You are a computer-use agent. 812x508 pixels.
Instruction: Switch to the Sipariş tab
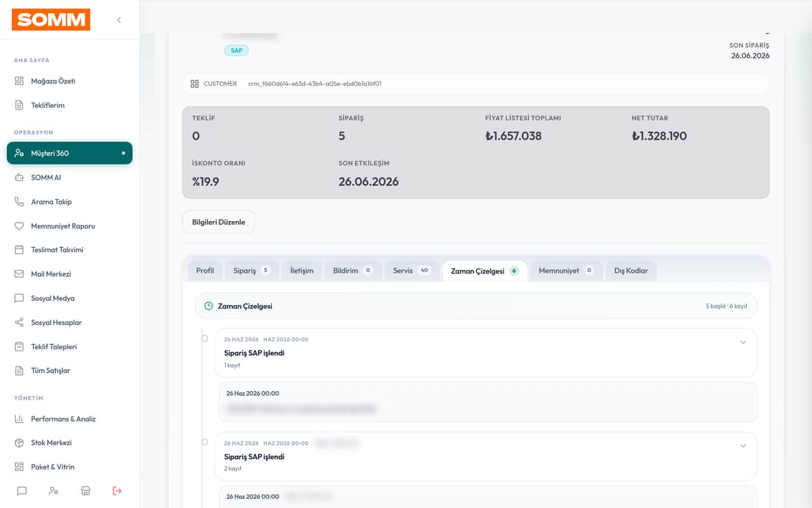[251, 271]
